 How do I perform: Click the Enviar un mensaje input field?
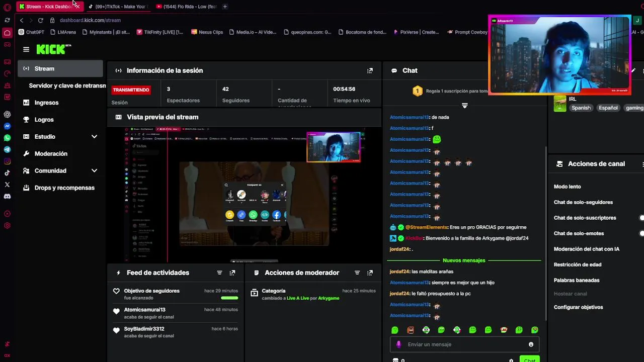[464, 344]
